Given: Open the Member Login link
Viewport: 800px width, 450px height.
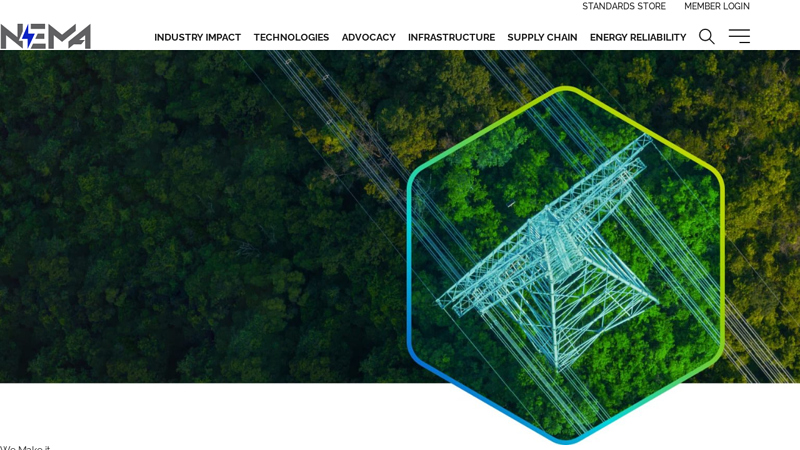Looking at the screenshot, I should point(717,6).
